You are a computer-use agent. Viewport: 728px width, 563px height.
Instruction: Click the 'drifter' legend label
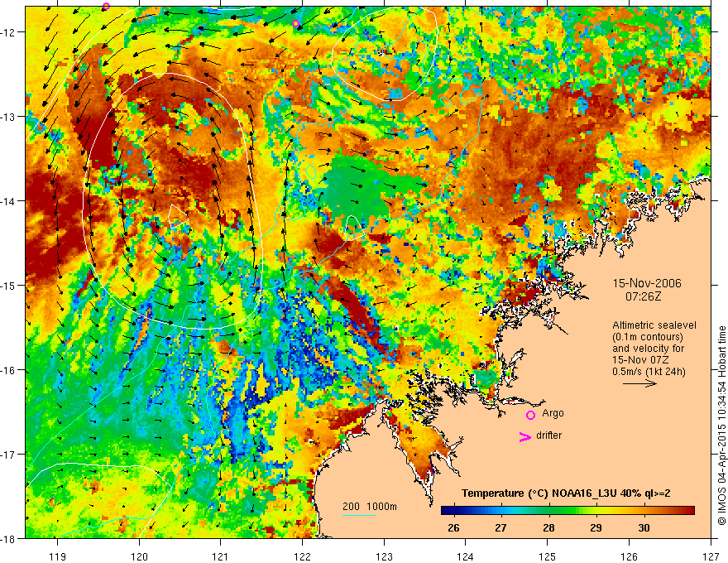[548, 435]
